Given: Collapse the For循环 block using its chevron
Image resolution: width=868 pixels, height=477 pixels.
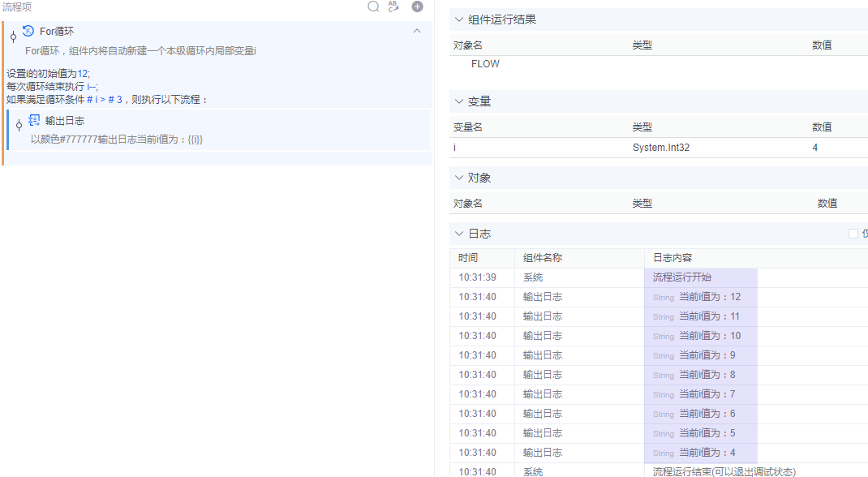Looking at the screenshot, I should tap(417, 30).
